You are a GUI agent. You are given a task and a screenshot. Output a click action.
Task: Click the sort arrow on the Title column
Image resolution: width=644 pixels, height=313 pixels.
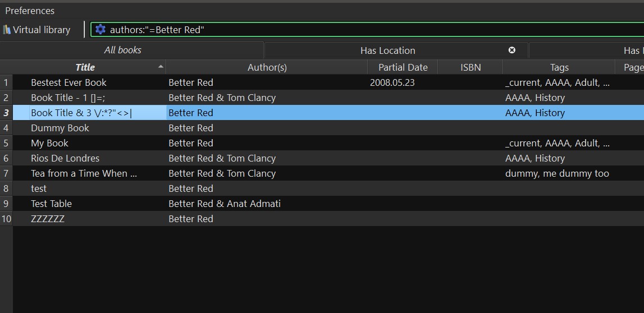click(x=161, y=67)
